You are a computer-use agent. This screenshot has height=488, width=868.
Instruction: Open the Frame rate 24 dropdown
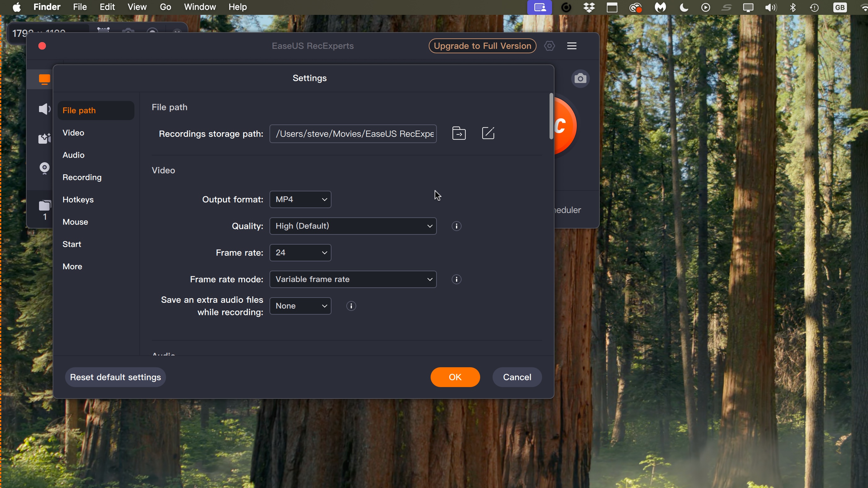click(x=300, y=253)
